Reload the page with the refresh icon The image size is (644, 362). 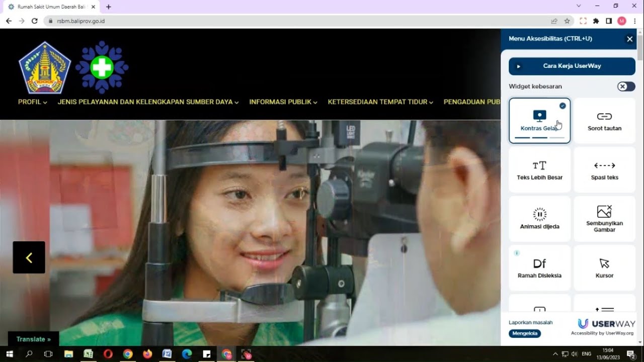click(34, 21)
